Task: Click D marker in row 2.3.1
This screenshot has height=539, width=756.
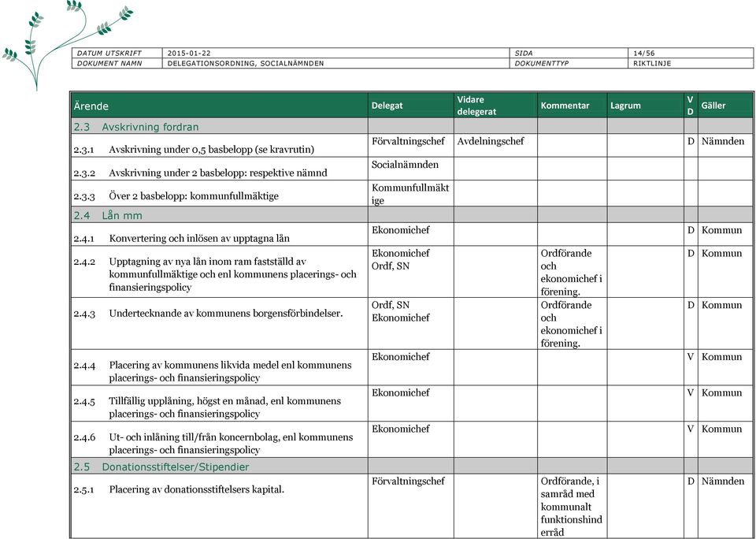Action: click(x=691, y=141)
